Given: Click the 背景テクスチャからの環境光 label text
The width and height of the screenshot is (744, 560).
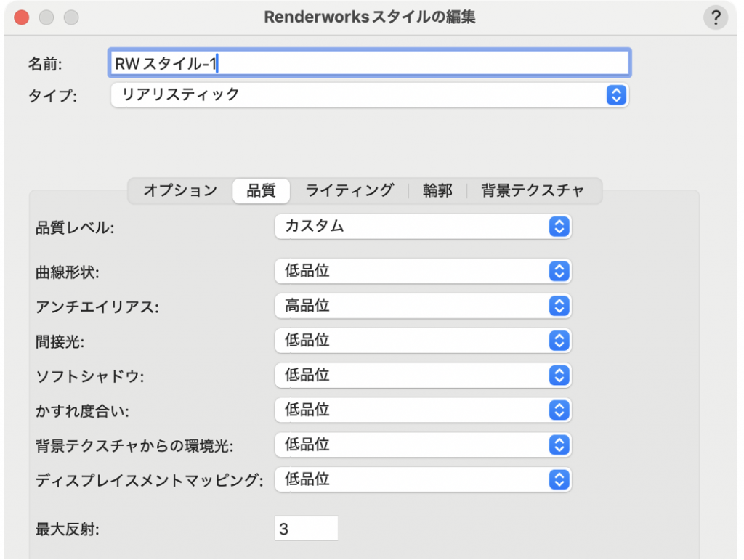Looking at the screenshot, I should 134,446.
